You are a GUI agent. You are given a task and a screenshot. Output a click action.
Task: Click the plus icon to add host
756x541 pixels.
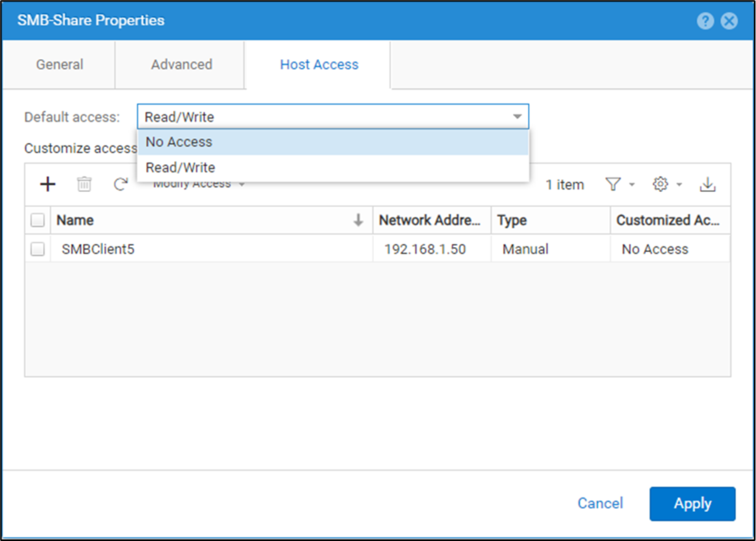(x=48, y=184)
